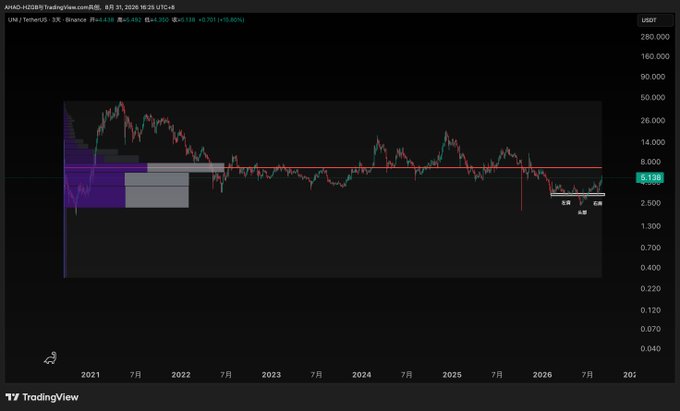
Task: Click the 50.000 price scale label
Action: tap(653, 98)
